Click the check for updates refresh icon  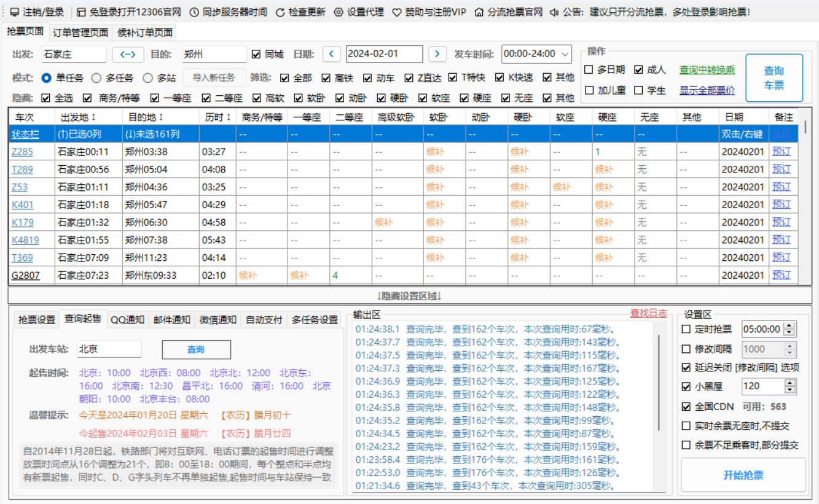pos(280,10)
